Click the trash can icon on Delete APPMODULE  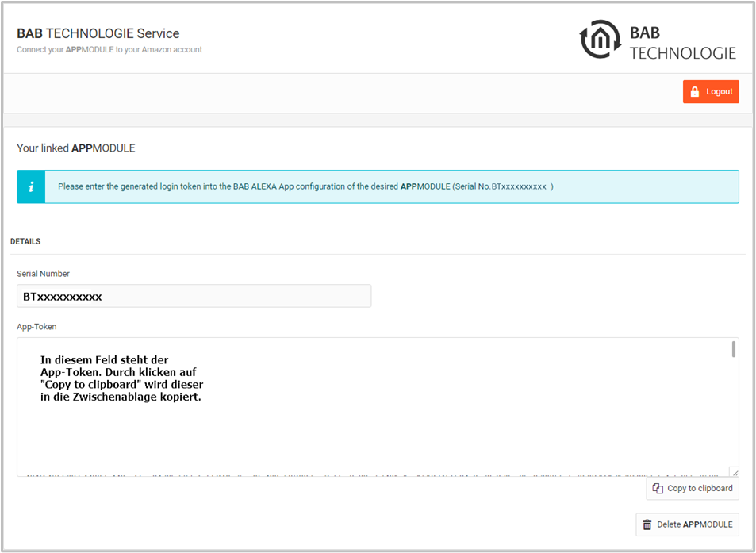click(x=647, y=524)
